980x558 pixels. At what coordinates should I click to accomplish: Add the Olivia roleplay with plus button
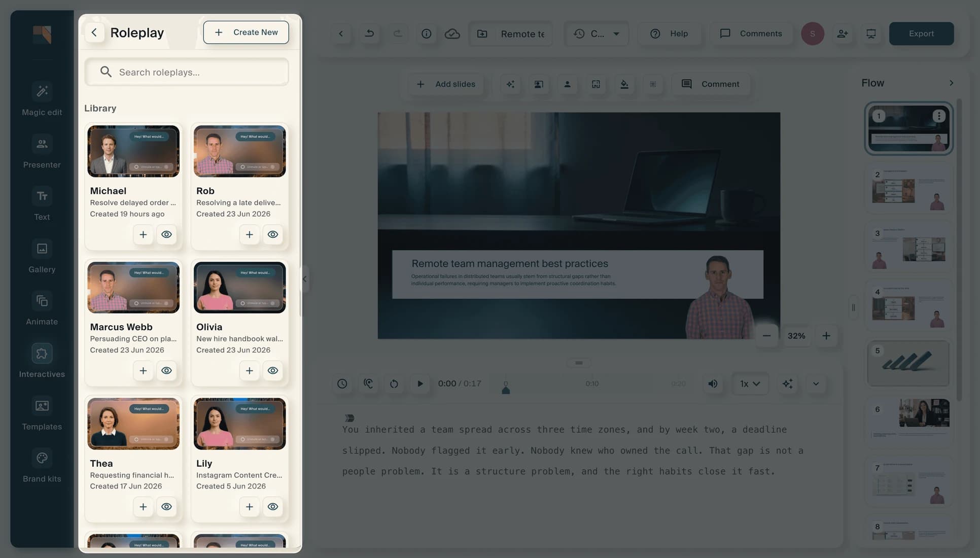(250, 370)
